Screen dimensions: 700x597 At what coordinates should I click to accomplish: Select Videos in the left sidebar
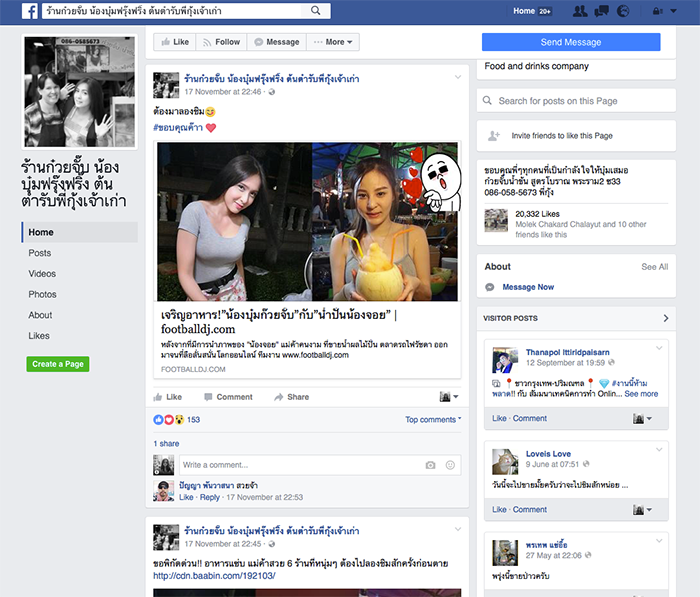42,274
